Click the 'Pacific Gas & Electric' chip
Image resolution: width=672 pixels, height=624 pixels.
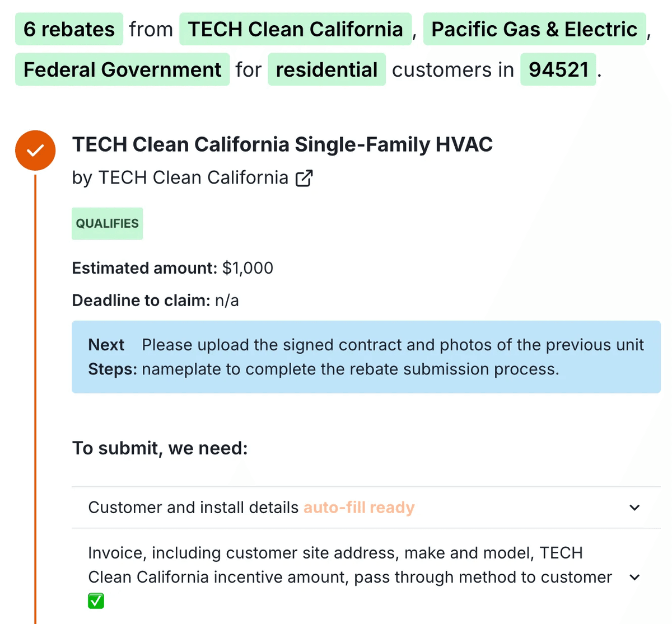click(x=534, y=29)
